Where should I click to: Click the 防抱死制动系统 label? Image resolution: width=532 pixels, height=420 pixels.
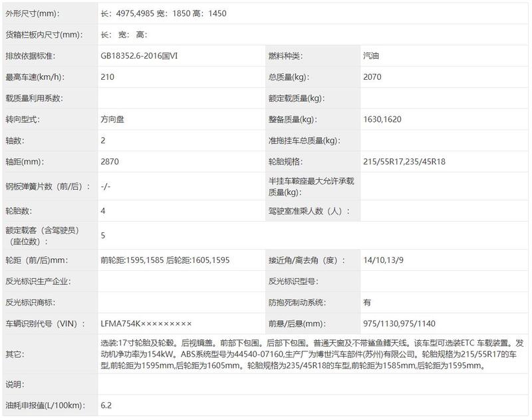pos(297,303)
